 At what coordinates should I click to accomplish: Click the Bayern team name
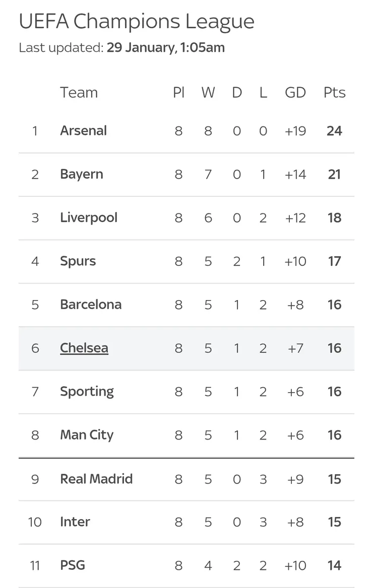click(81, 174)
